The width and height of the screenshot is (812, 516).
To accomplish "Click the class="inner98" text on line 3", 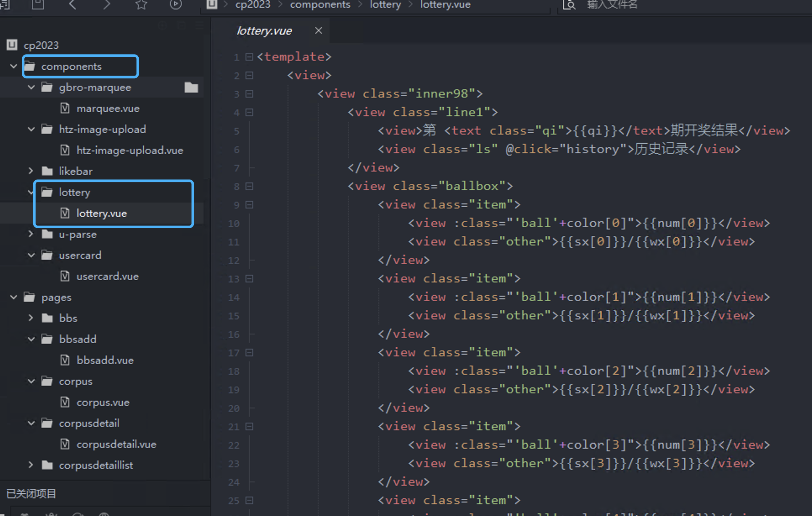I will point(419,94).
